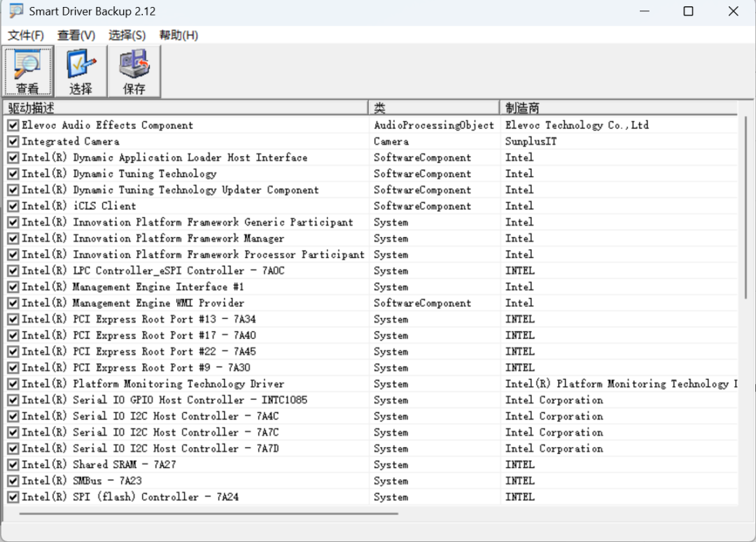Click the horizontal scrollbar thumb
The image size is (756, 542).
(209, 513)
